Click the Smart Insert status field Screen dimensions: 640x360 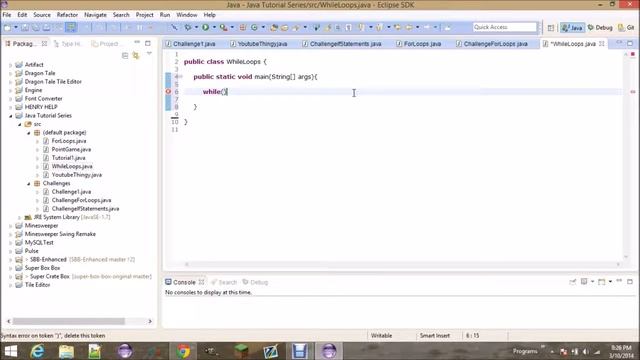coord(434,336)
